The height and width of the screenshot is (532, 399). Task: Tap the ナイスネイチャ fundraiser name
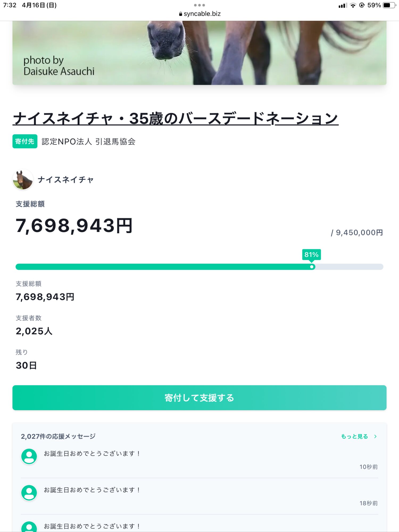point(66,180)
